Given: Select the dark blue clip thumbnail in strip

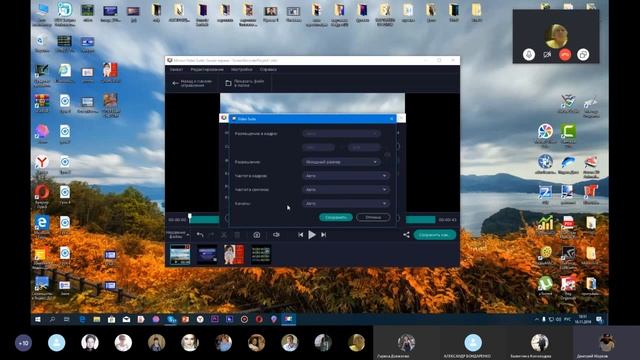Looking at the screenshot, I should [207, 254].
